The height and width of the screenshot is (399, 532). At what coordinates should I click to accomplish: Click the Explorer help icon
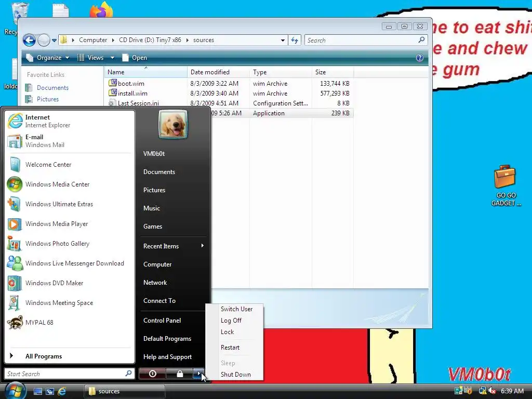pos(420,58)
